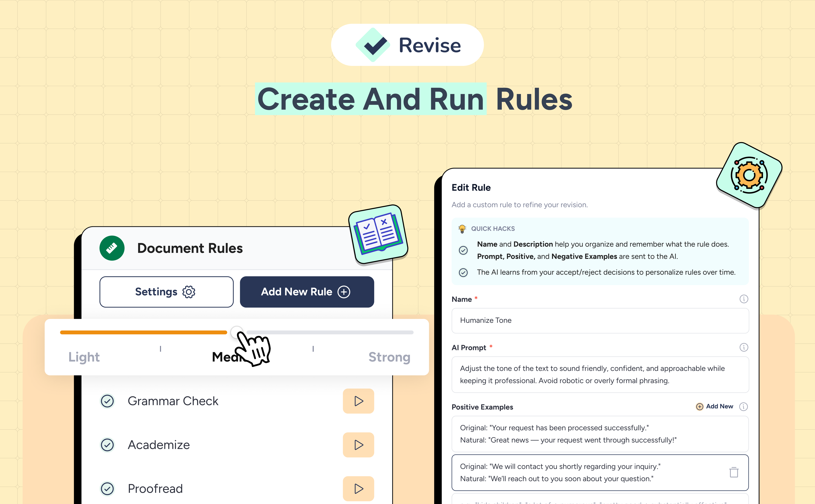815x504 pixels.
Task: Click the Revise checkmark logo icon
Action: pyautogui.click(x=373, y=45)
